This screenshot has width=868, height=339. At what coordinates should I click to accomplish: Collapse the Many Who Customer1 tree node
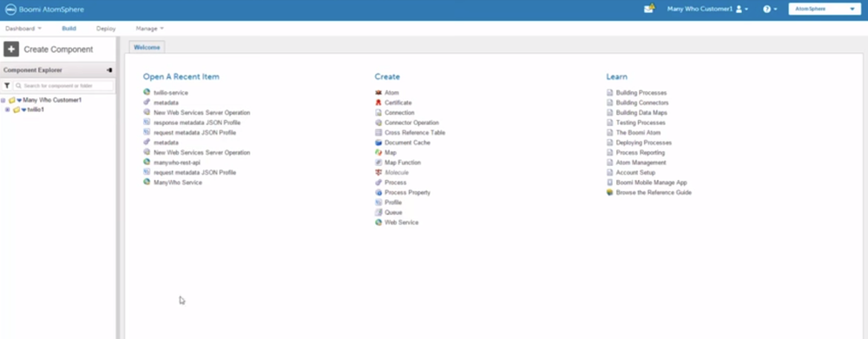[x=3, y=100]
